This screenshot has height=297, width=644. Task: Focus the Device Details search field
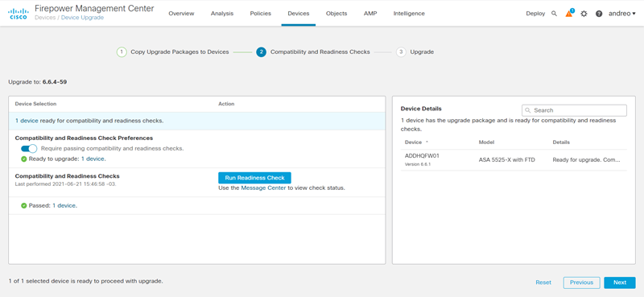coord(574,110)
